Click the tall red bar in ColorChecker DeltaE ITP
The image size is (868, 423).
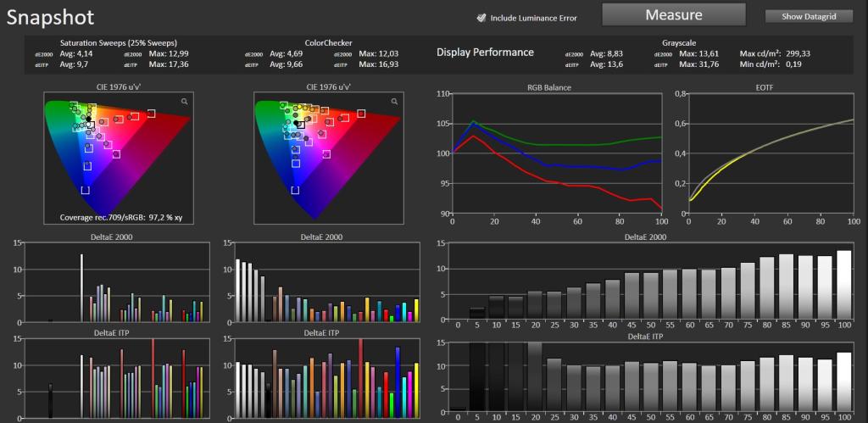(x=361, y=379)
